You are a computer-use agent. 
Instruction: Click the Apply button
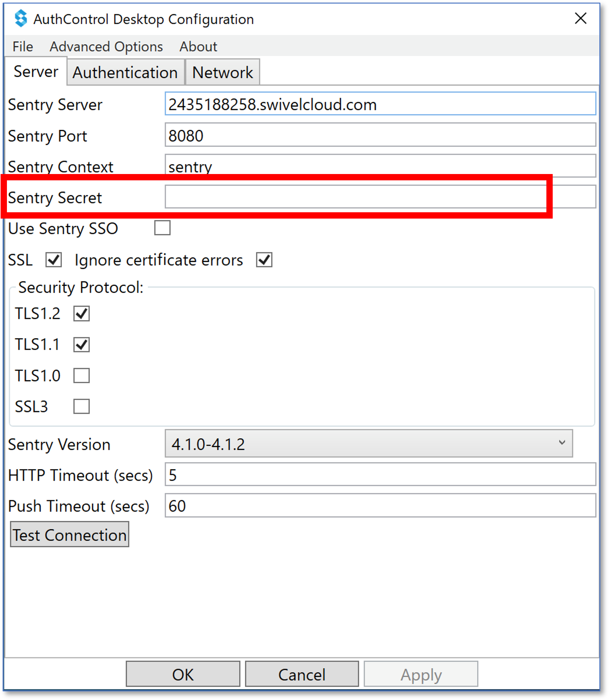coord(421,674)
